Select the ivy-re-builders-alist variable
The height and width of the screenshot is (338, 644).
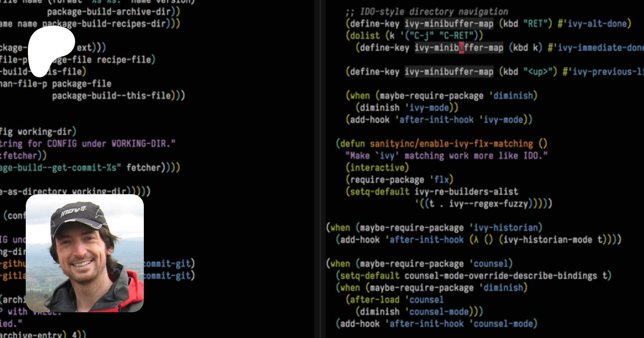point(466,192)
